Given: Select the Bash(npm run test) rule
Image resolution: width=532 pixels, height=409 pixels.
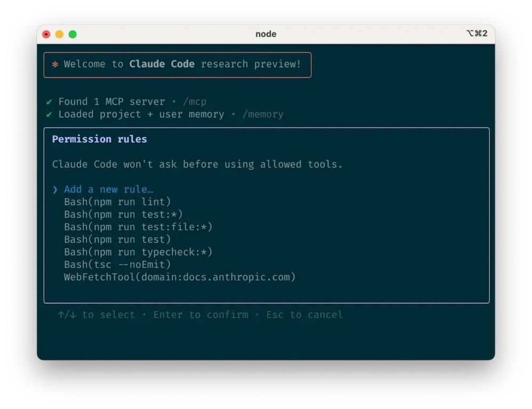Looking at the screenshot, I should pos(117,240).
